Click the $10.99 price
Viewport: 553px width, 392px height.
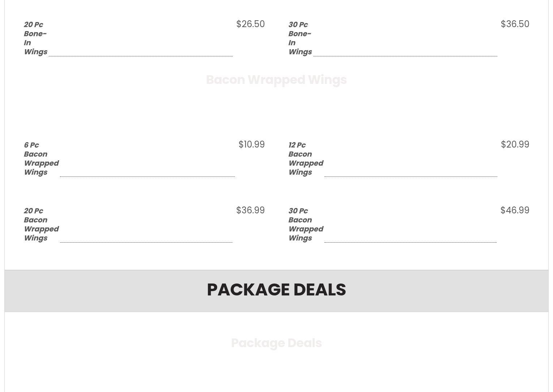[252, 145]
